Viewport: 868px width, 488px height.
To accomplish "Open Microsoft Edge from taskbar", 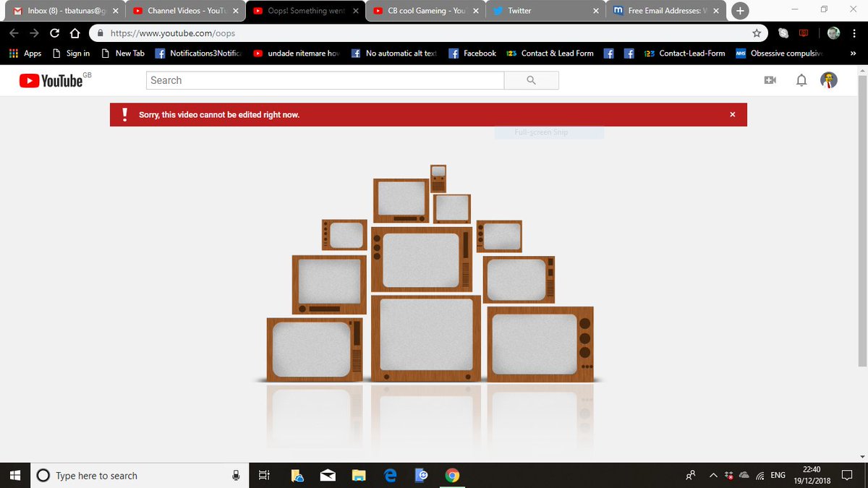I will tap(391, 475).
